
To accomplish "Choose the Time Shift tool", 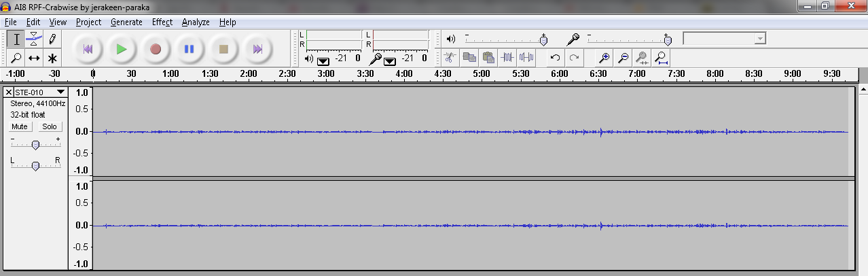I will pos(35,58).
